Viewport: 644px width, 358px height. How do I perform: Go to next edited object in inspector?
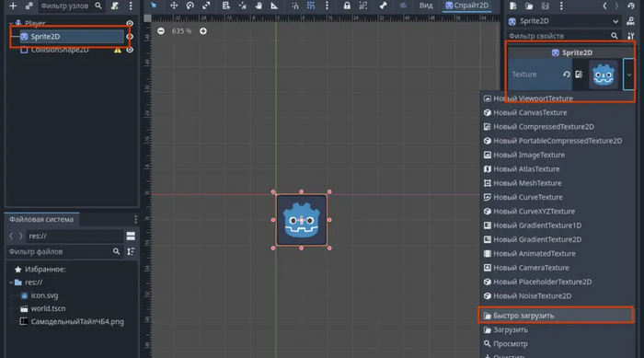616,6
